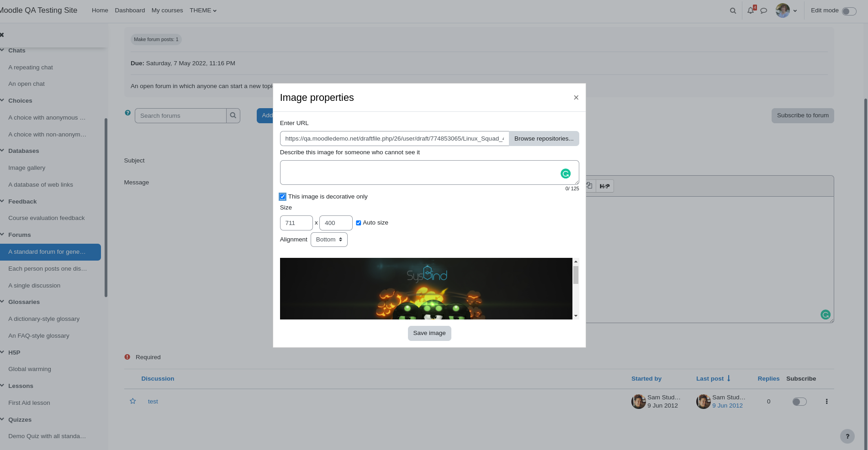Click the image description text area
The image size is (868, 450).
[429, 173]
